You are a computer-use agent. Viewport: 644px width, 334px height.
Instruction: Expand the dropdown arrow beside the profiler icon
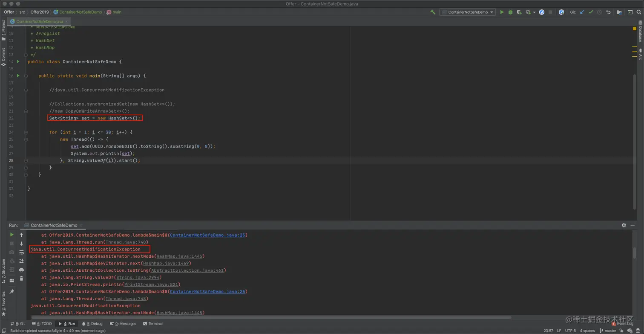coord(534,12)
